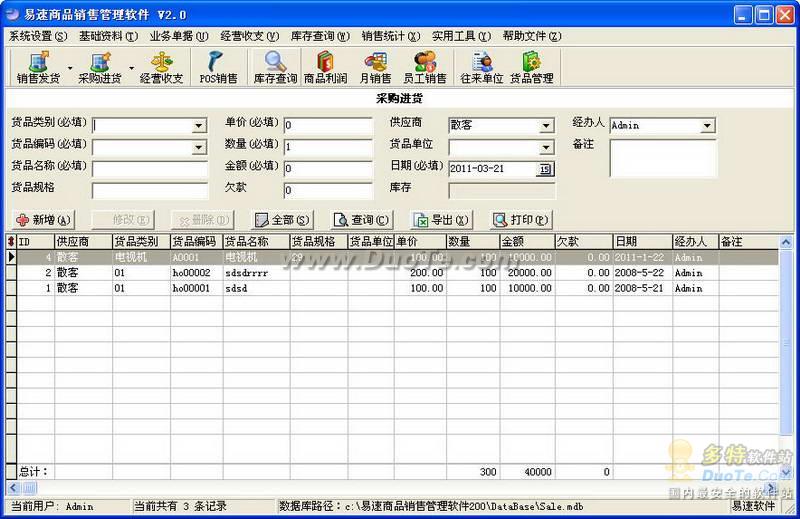
Task: Open POS销售 scanner icon
Action: (x=218, y=68)
